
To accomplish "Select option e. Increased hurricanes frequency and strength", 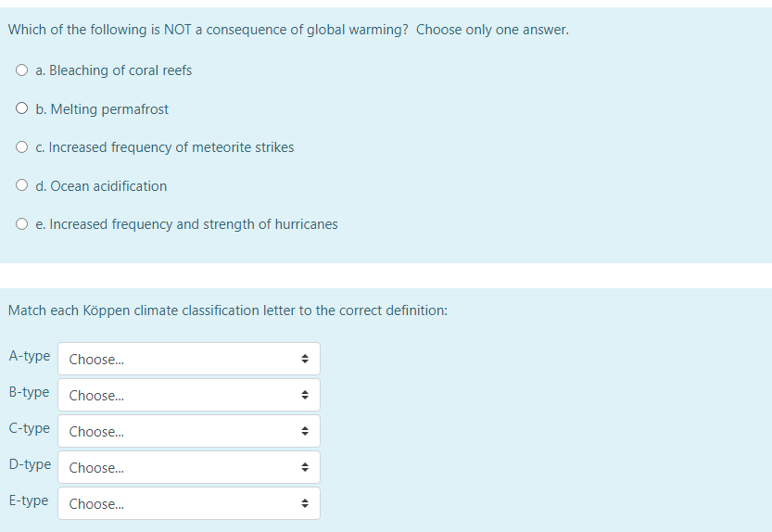I will click(x=21, y=224).
